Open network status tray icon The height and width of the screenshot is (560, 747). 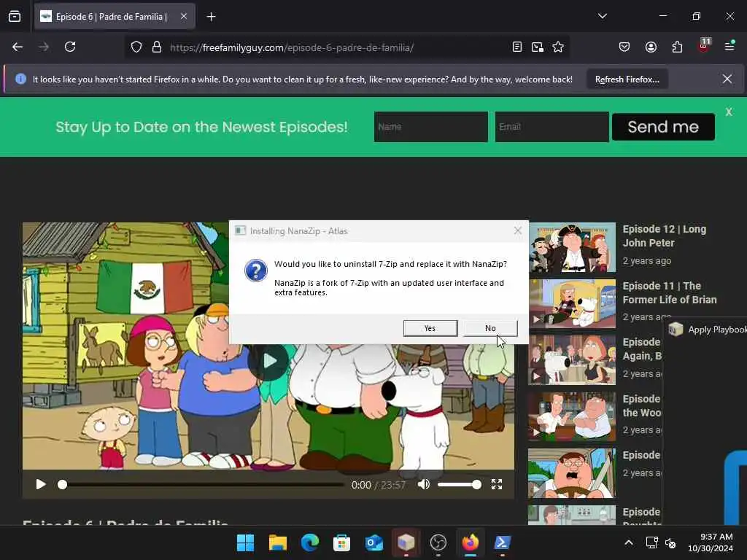(651, 542)
